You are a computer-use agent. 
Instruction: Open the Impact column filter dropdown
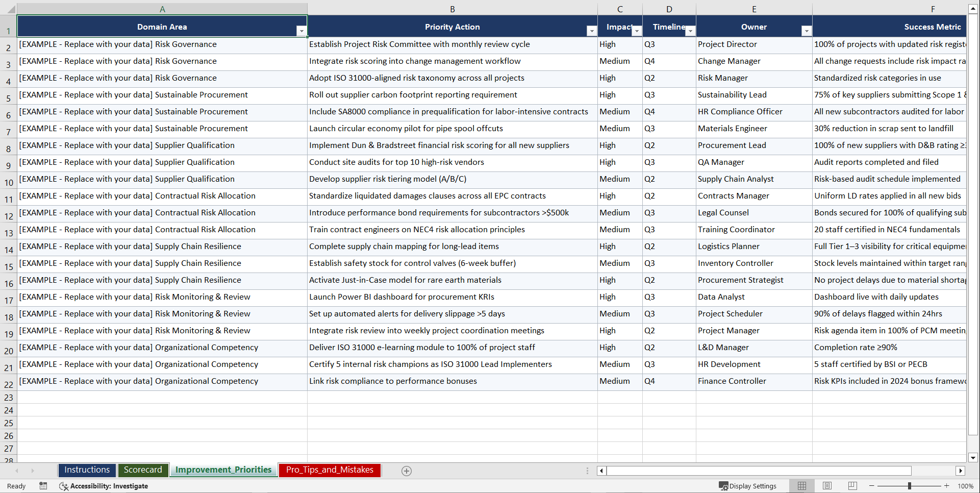tap(637, 31)
